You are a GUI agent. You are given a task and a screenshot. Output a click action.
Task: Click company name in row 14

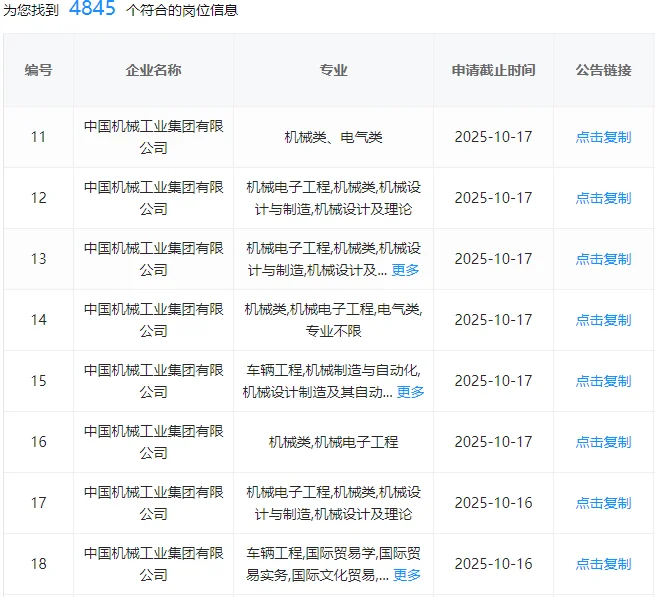[x=154, y=320]
